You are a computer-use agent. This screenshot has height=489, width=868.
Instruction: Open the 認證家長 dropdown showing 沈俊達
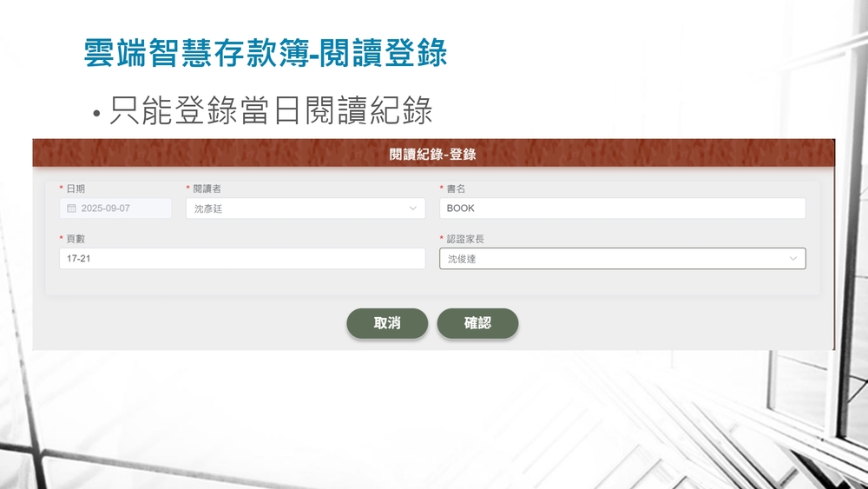tap(621, 259)
